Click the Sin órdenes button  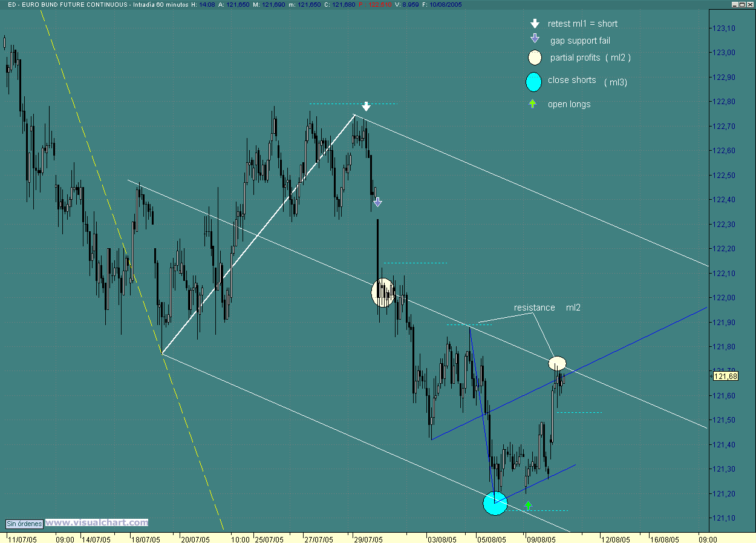pyautogui.click(x=25, y=524)
